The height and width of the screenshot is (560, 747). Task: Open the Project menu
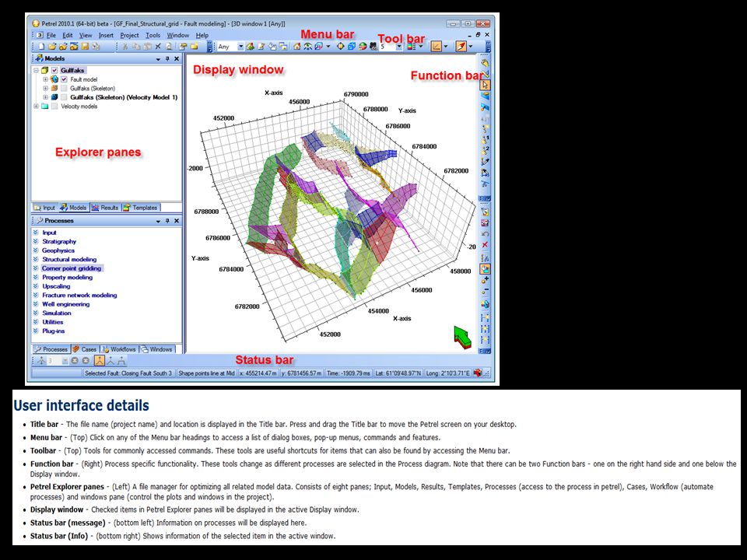tap(129, 35)
